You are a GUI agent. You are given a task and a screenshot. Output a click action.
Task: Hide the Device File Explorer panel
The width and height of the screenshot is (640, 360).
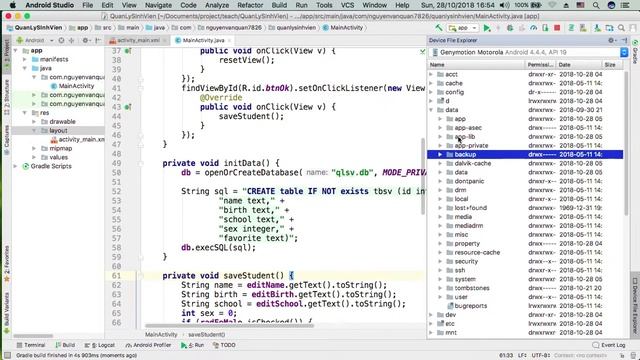[x=624, y=40]
